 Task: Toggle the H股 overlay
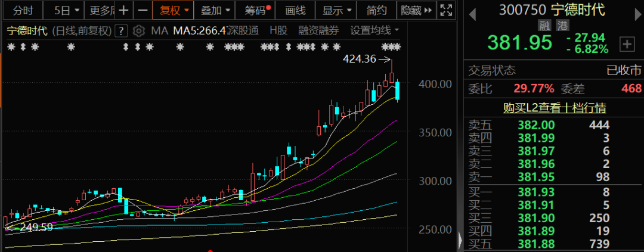click(278, 31)
